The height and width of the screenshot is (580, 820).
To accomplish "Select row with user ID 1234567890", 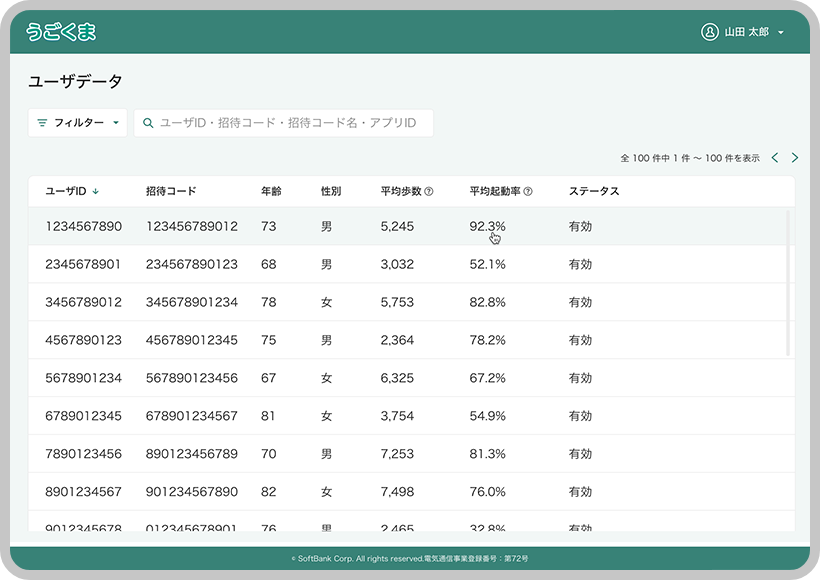I will click(84, 227).
